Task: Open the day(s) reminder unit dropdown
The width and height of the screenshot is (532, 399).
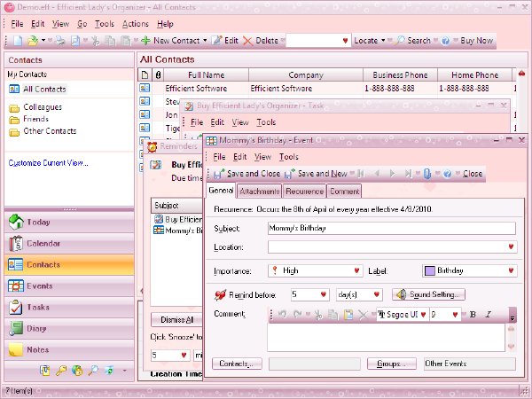Action: point(376,294)
